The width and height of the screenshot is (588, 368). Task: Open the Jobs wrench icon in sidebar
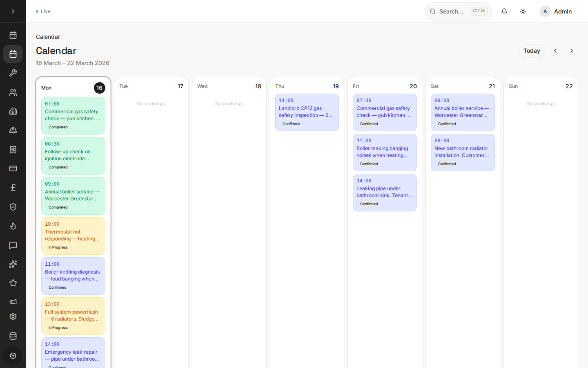(13, 73)
